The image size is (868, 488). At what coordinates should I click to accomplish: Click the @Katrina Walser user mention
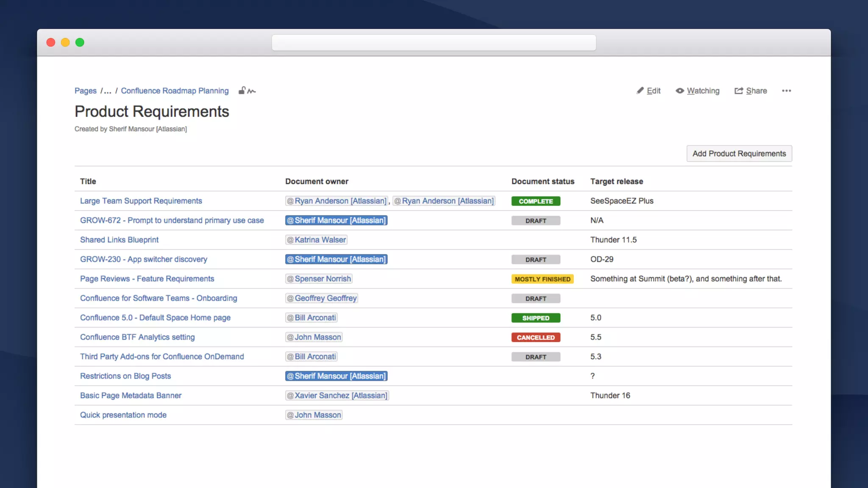point(316,240)
